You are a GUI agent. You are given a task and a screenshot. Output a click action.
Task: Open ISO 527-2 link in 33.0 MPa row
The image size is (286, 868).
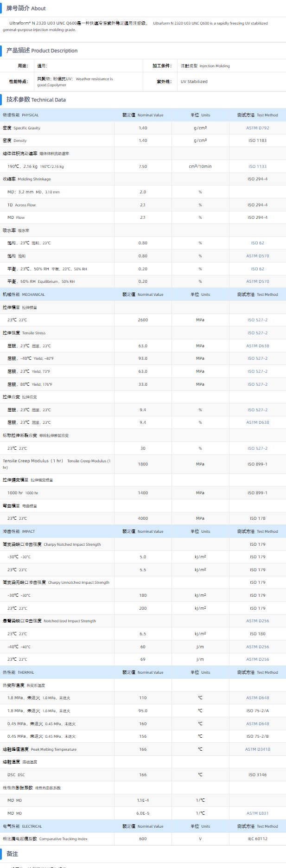click(x=257, y=384)
